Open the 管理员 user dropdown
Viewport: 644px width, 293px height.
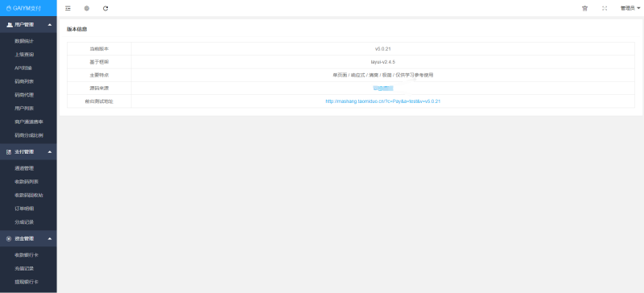tap(630, 8)
